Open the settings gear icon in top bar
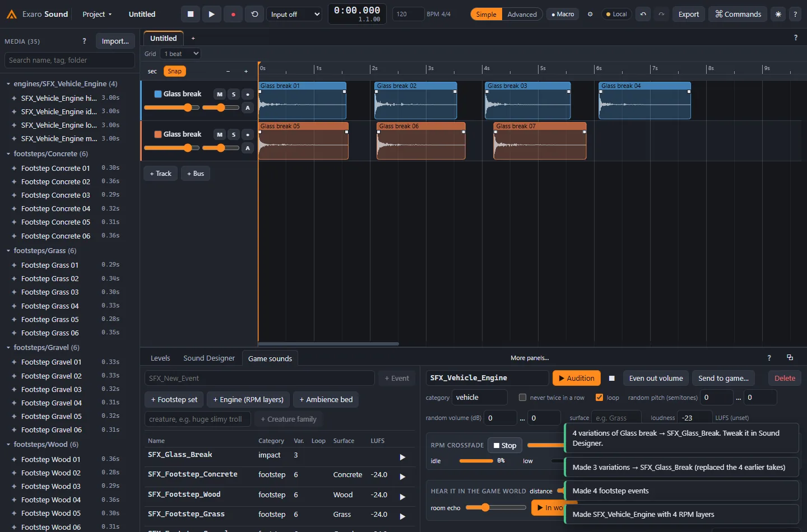 (590, 14)
